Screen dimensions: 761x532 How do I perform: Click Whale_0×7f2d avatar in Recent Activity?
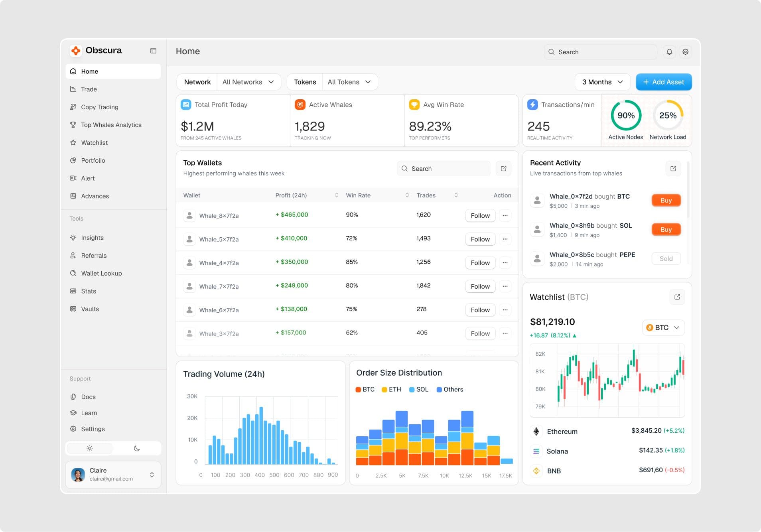[537, 200]
